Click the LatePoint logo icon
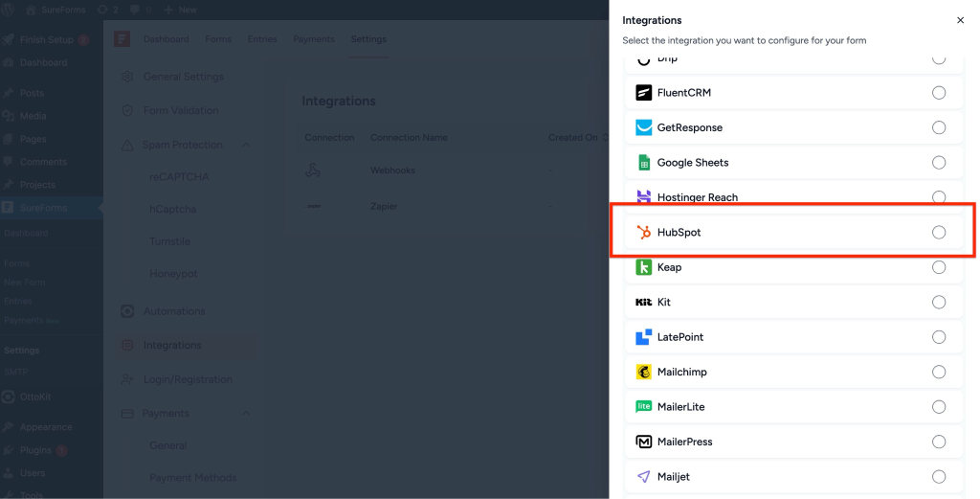This screenshot has width=980, height=499. pyautogui.click(x=643, y=337)
